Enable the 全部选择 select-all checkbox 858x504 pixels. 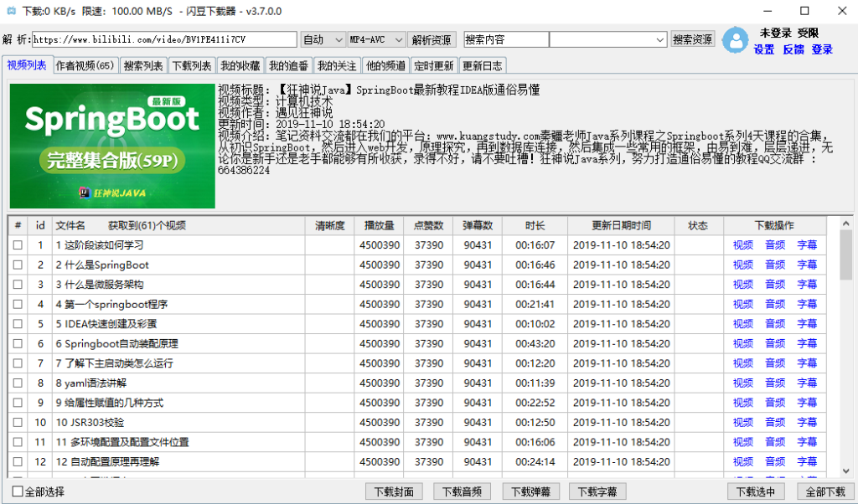pos(18,491)
